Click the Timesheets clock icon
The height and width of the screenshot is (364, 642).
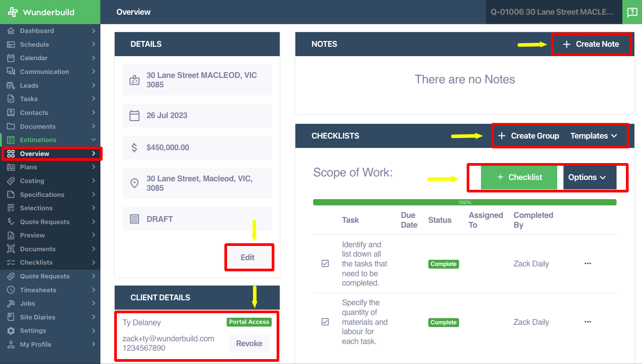click(x=11, y=290)
